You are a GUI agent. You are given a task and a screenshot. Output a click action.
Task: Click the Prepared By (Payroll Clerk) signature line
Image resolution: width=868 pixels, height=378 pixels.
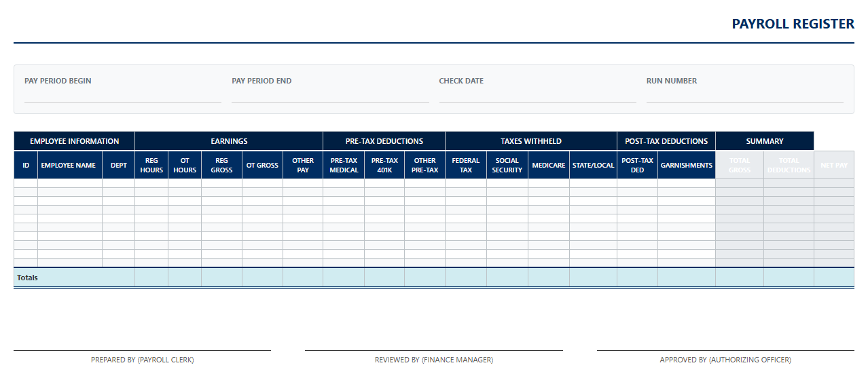pyautogui.click(x=142, y=350)
